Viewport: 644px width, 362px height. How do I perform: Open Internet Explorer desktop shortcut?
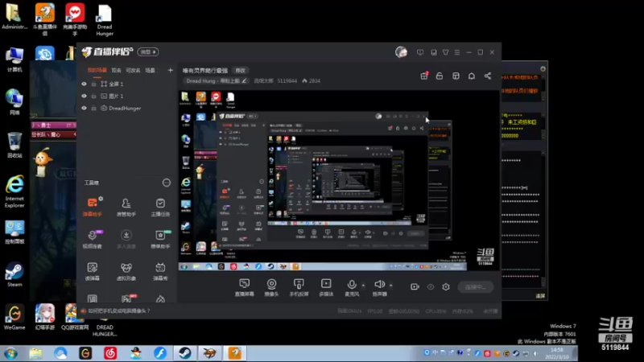(x=14, y=191)
